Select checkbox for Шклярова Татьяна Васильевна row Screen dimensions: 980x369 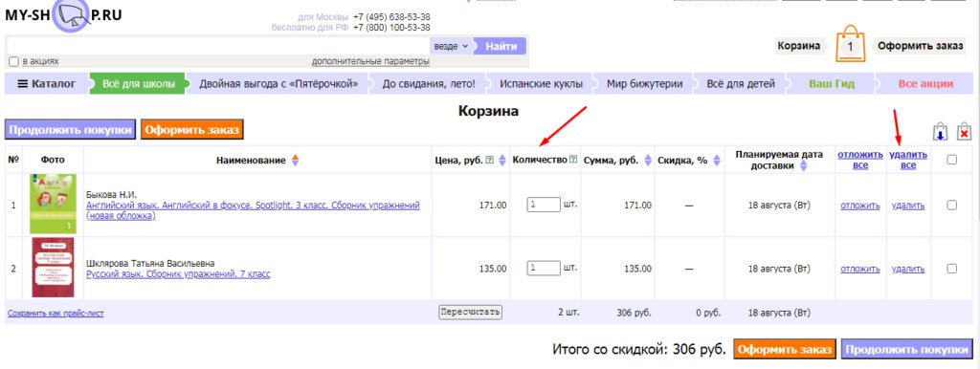(951, 269)
